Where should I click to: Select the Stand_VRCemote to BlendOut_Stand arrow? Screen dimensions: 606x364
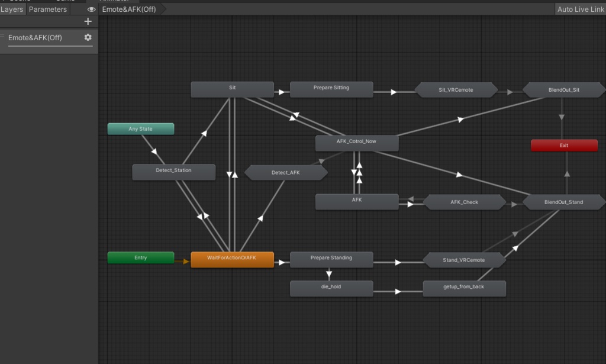[515, 234]
